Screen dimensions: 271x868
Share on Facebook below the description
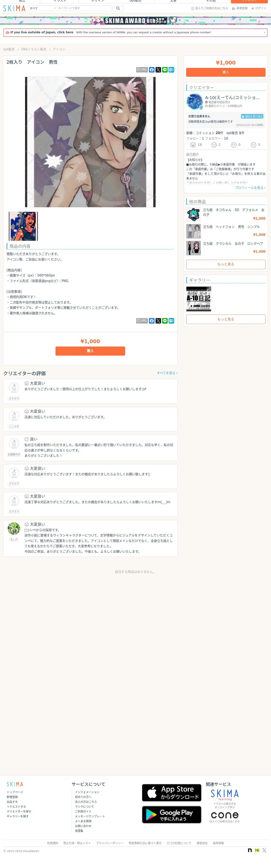tap(152, 321)
